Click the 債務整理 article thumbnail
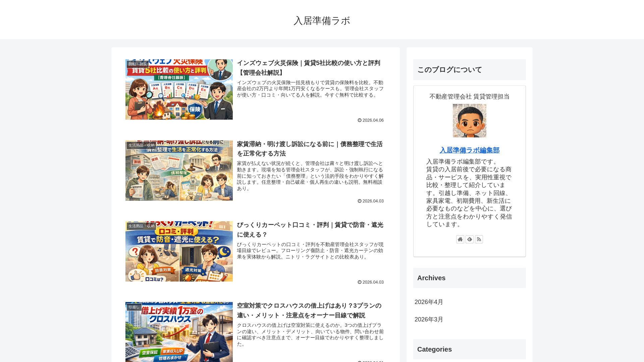The image size is (644, 362). click(x=179, y=171)
